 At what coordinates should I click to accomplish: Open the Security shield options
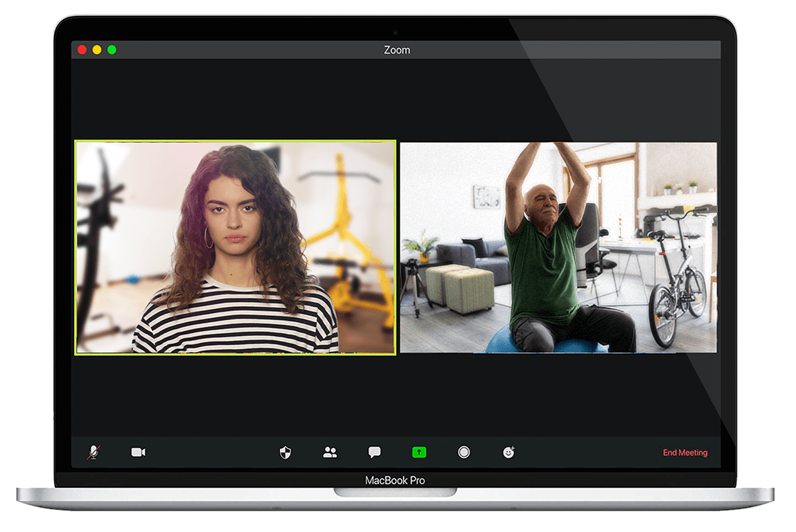[x=285, y=452]
